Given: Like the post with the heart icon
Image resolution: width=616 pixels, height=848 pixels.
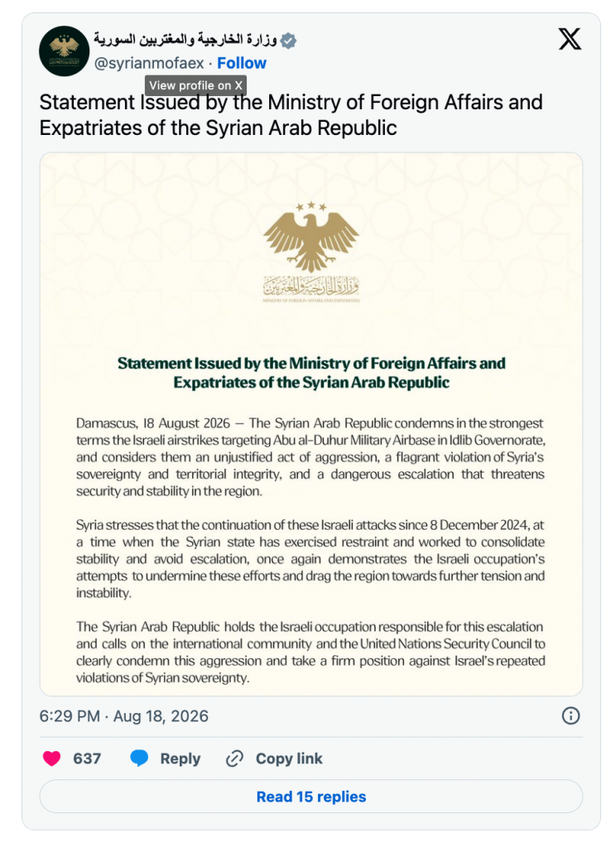Looking at the screenshot, I should pyautogui.click(x=52, y=759).
